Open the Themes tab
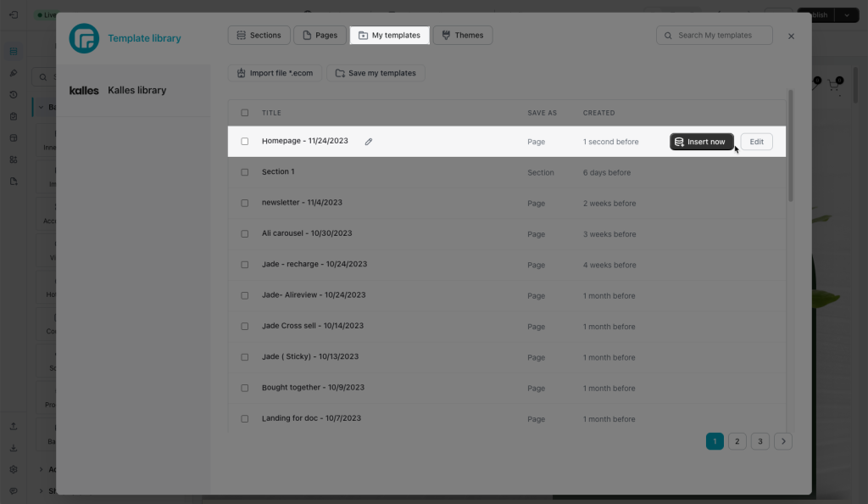 [463, 36]
